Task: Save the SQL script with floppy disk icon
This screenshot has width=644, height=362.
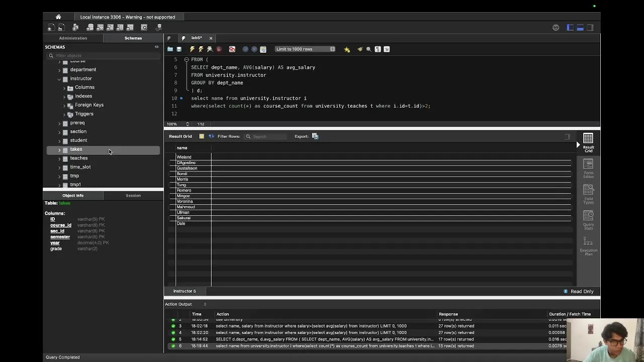Action: 179,49
